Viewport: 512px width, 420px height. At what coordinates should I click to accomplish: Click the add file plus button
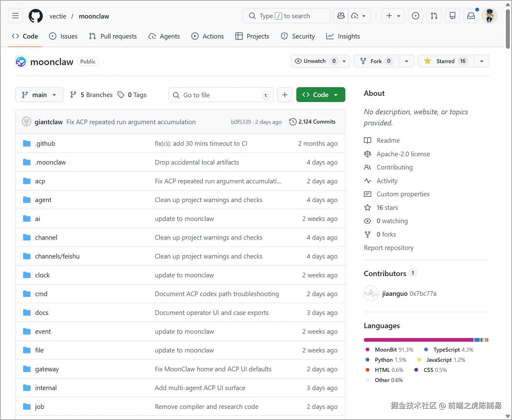click(x=285, y=95)
